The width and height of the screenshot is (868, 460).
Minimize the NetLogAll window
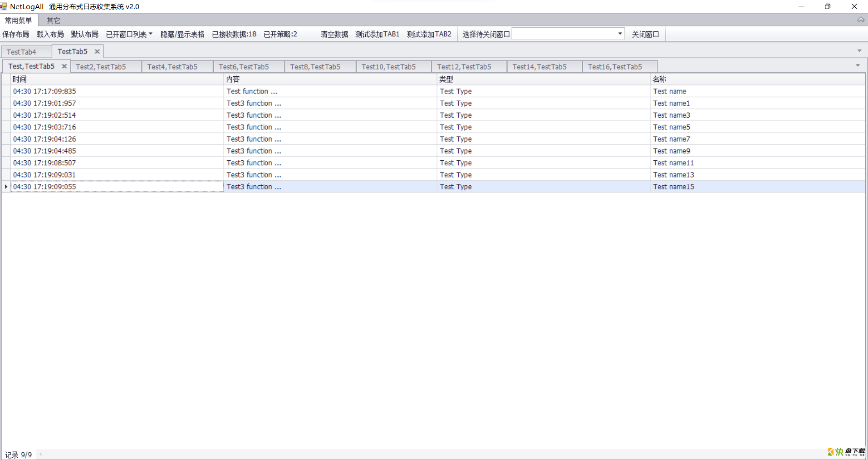pyautogui.click(x=801, y=6)
